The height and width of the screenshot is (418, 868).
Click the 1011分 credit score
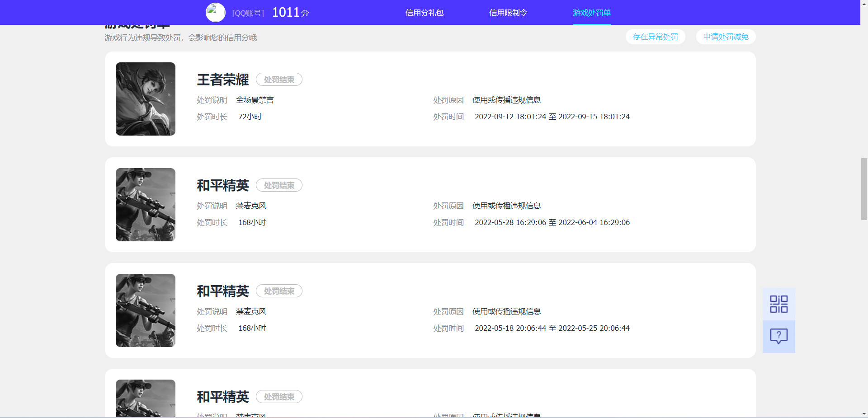pyautogui.click(x=290, y=12)
